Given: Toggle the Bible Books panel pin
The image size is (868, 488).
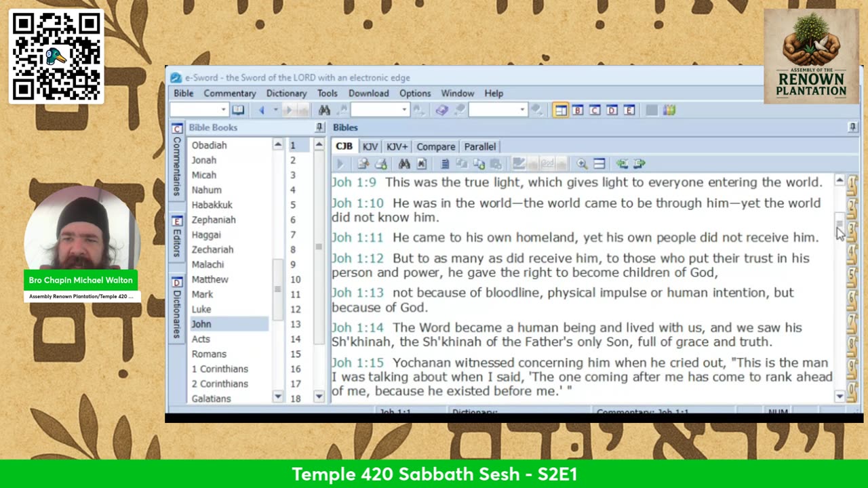Looking at the screenshot, I should 319,127.
